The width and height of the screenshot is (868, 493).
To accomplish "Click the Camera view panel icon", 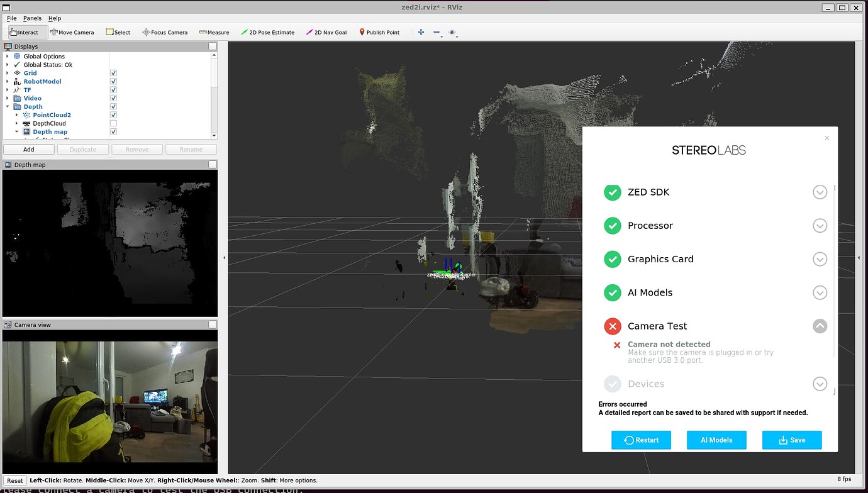I will pyautogui.click(x=8, y=324).
